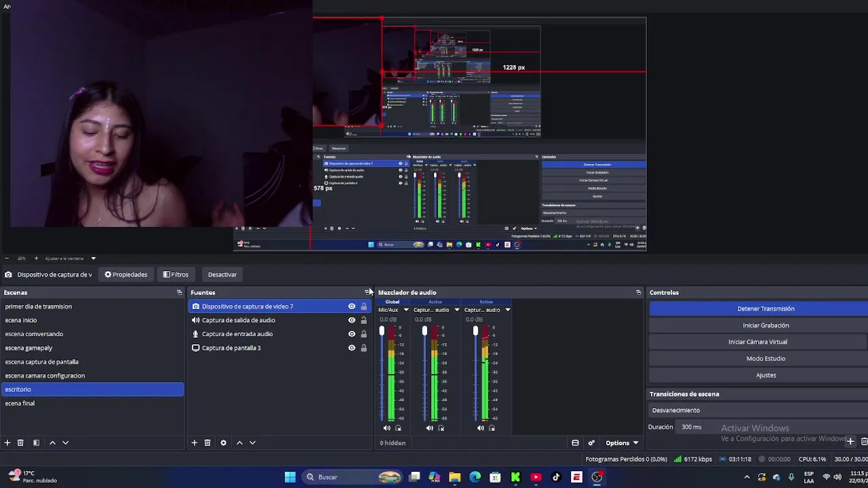Open scene filters icon in Escenas toolbar
Viewport: 868px width, 488px height.
[36, 443]
